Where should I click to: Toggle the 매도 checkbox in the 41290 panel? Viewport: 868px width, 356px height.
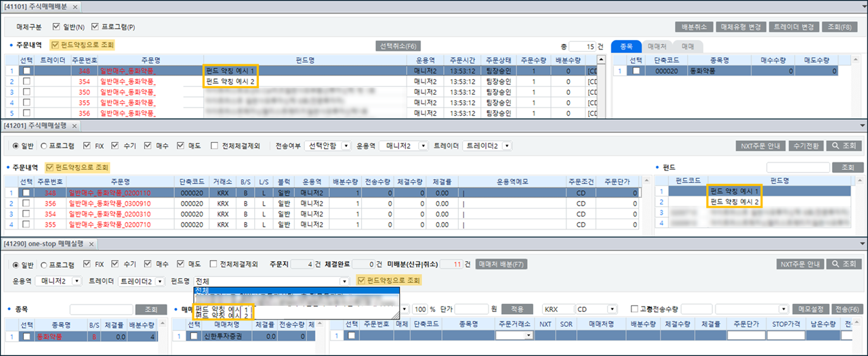tap(180, 264)
